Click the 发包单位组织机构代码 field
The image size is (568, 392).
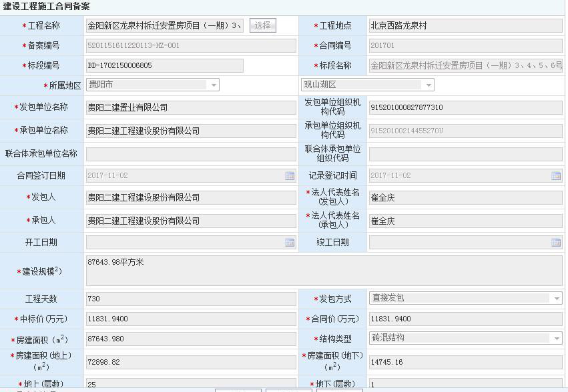tap(465, 107)
